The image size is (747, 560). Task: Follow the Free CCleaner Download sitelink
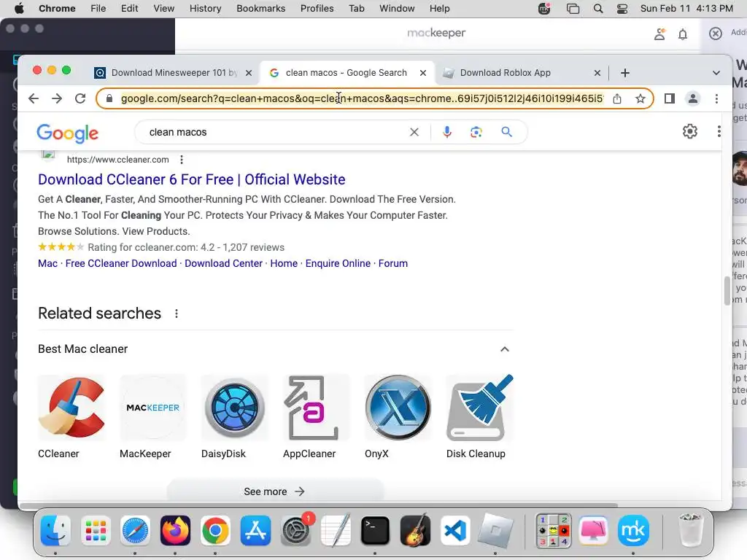pyautogui.click(x=121, y=263)
